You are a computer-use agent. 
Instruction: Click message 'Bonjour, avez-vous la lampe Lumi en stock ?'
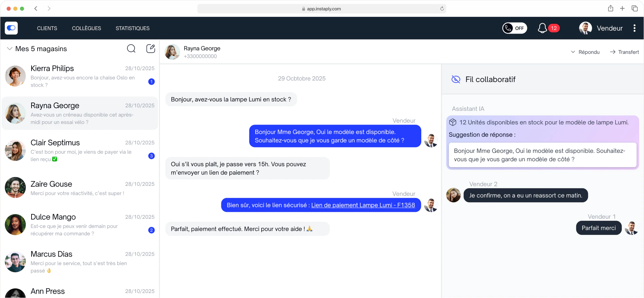tap(231, 99)
